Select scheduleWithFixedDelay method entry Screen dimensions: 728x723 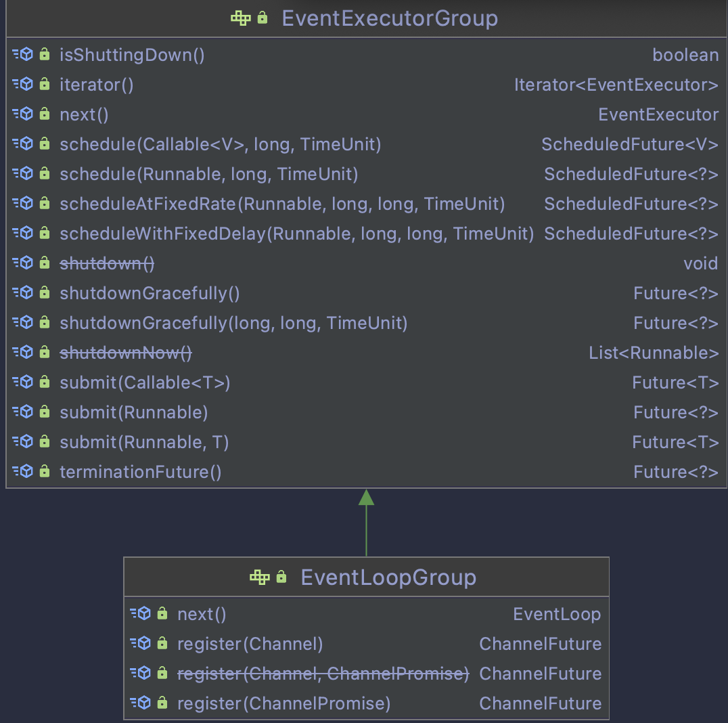click(x=296, y=234)
